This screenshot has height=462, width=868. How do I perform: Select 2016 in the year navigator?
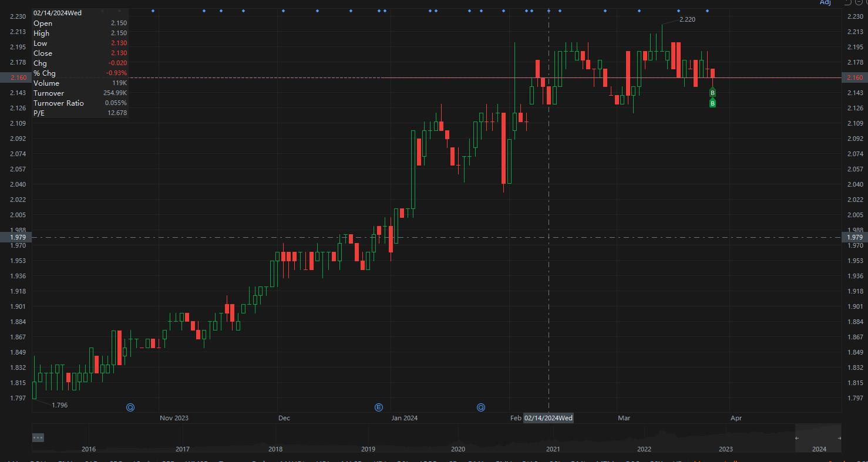(89, 449)
